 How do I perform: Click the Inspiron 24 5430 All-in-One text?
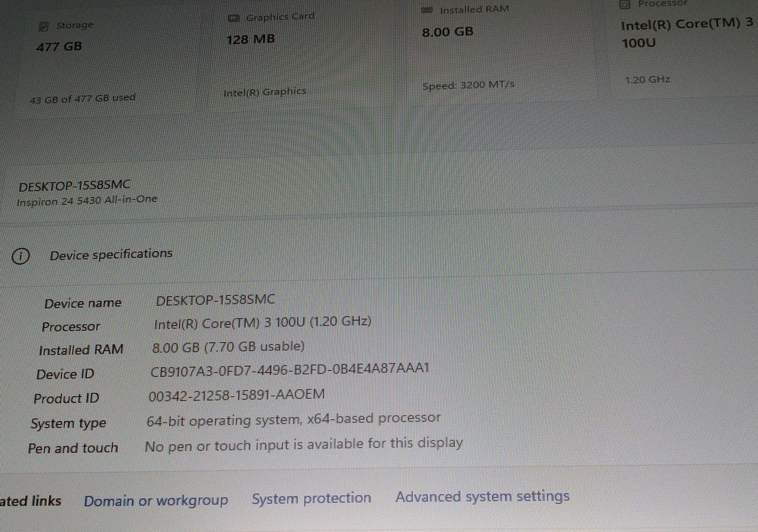pos(87,200)
